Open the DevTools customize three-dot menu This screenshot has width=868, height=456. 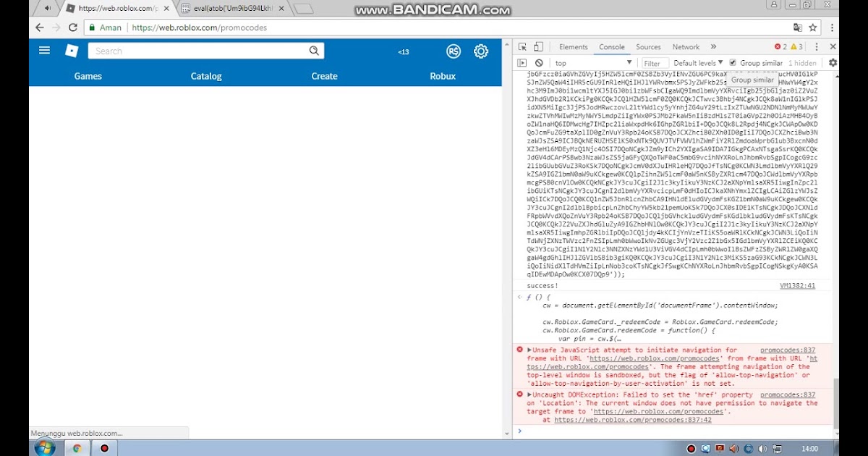tap(817, 47)
